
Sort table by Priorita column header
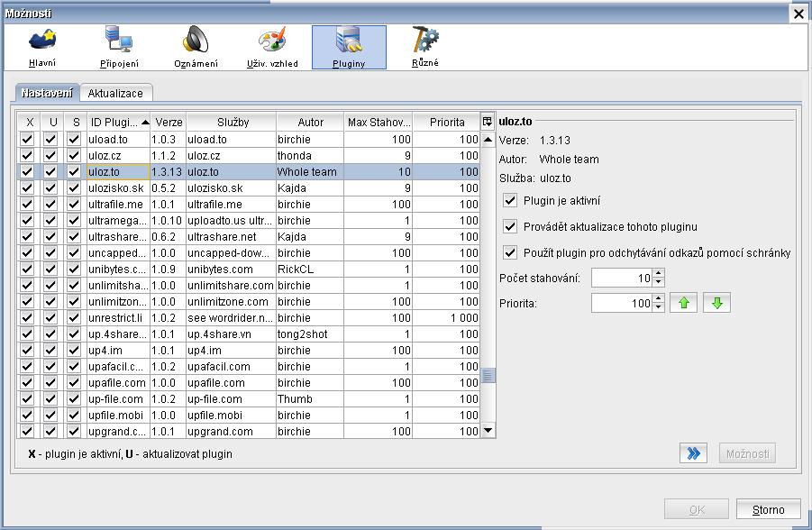pyautogui.click(x=447, y=123)
